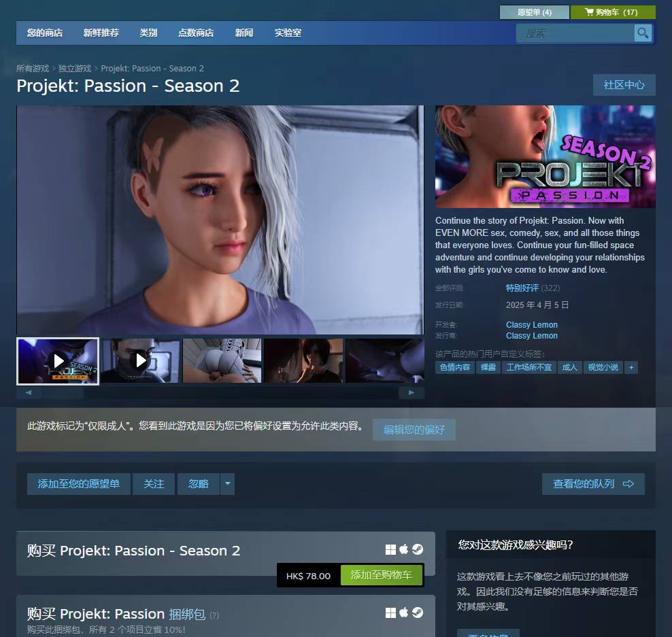Viewport: 672px width, 637px height.
Task: Select 工作场所不宜 tag
Action: click(x=529, y=368)
